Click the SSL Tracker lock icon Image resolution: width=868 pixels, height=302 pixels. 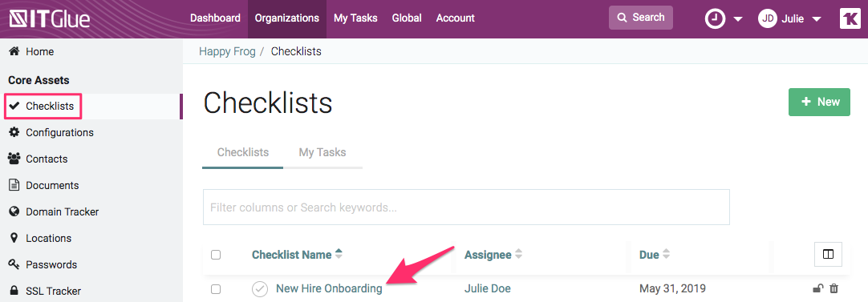14,291
